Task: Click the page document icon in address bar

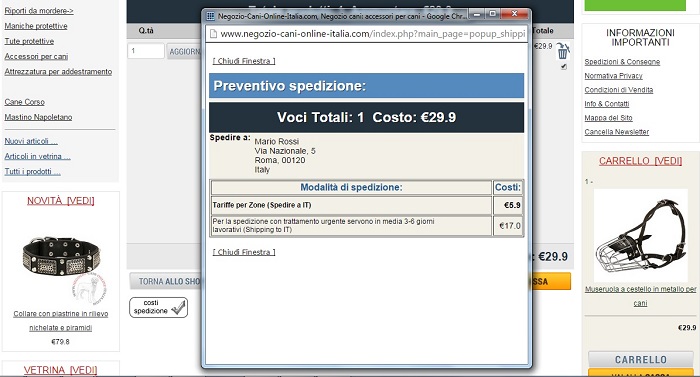Action: pos(213,34)
